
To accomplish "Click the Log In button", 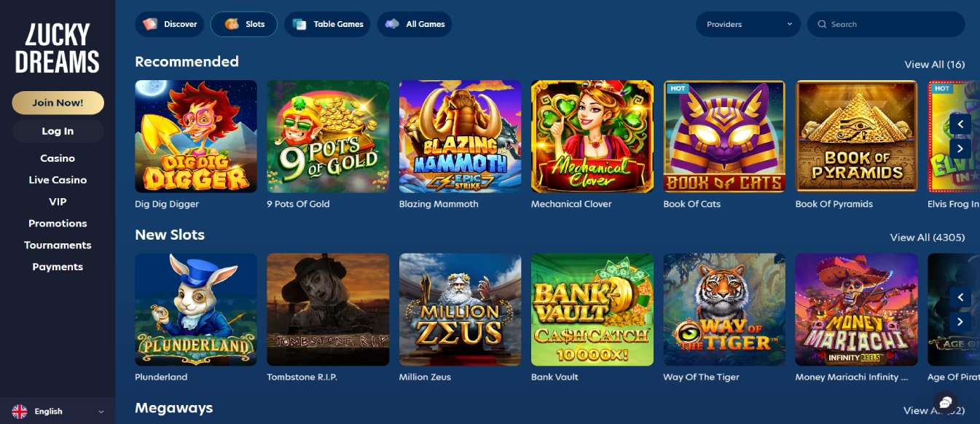I will tap(58, 131).
